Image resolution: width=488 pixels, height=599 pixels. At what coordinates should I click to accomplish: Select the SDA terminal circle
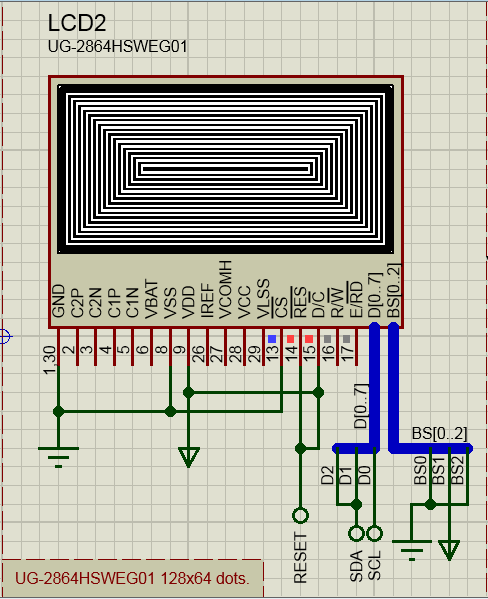pyautogui.click(x=356, y=533)
